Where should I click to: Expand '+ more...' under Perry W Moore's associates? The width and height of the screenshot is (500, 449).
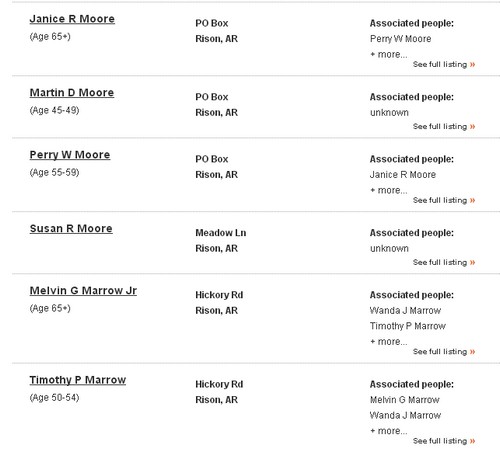click(388, 190)
